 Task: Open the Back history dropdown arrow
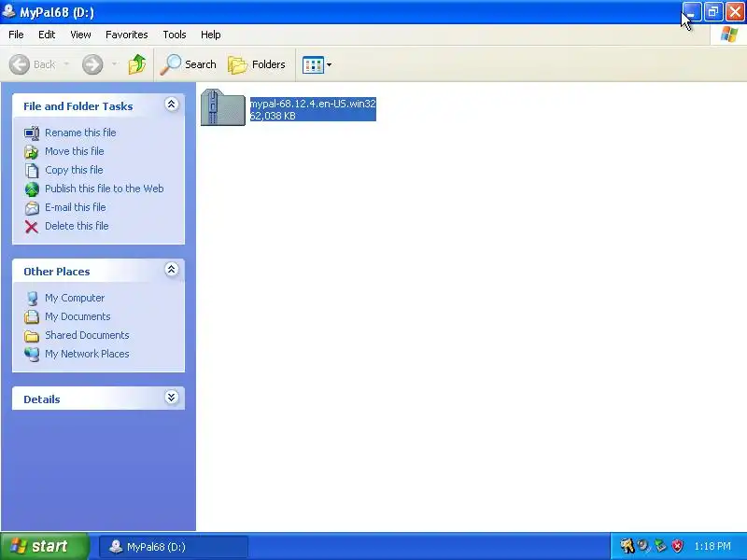point(66,64)
